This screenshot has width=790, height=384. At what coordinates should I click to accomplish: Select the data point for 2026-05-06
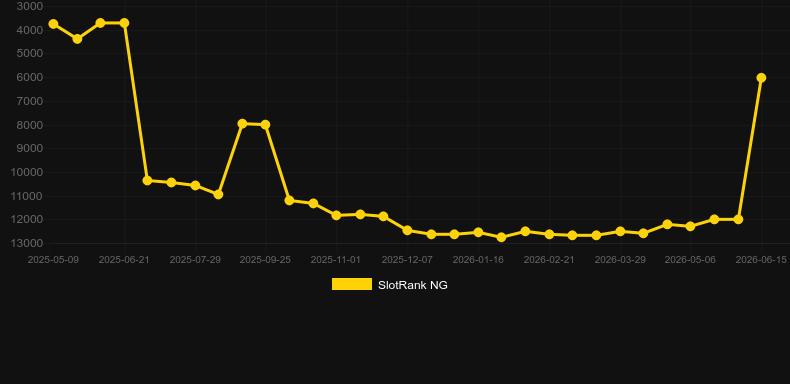click(690, 226)
